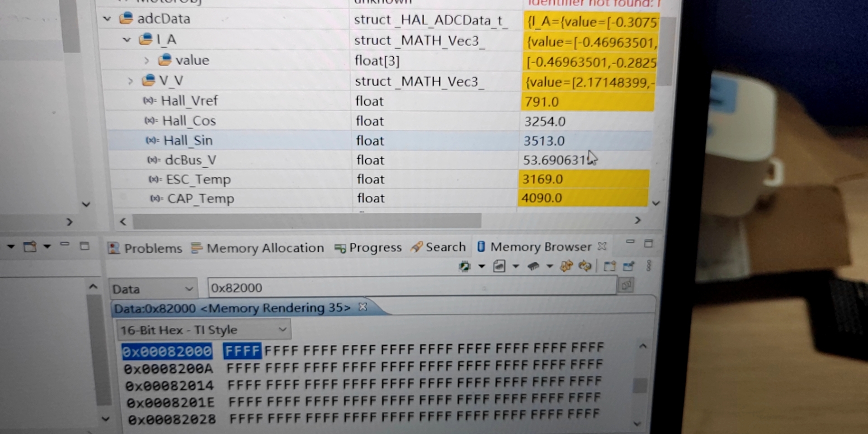Open the memory chip icon dropdown arrow
The width and height of the screenshot is (868, 434).
pyautogui.click(x=550, y=266)
